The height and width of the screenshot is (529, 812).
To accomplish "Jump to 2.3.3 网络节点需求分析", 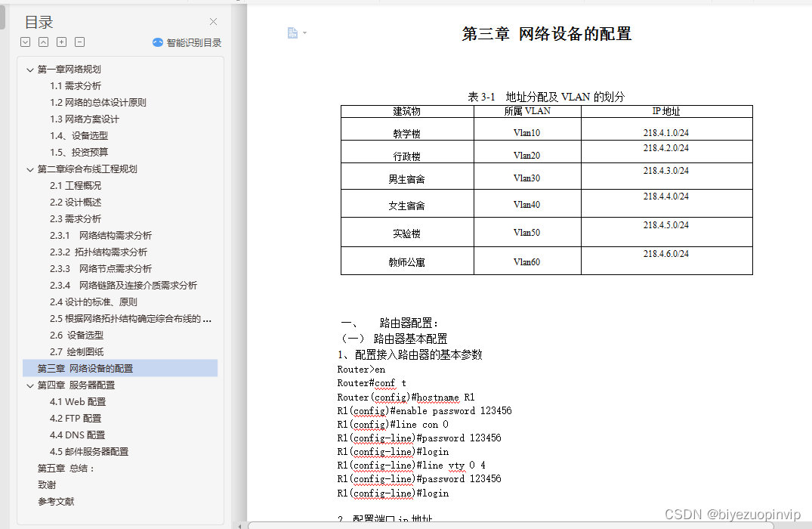I will click(101, 268).
